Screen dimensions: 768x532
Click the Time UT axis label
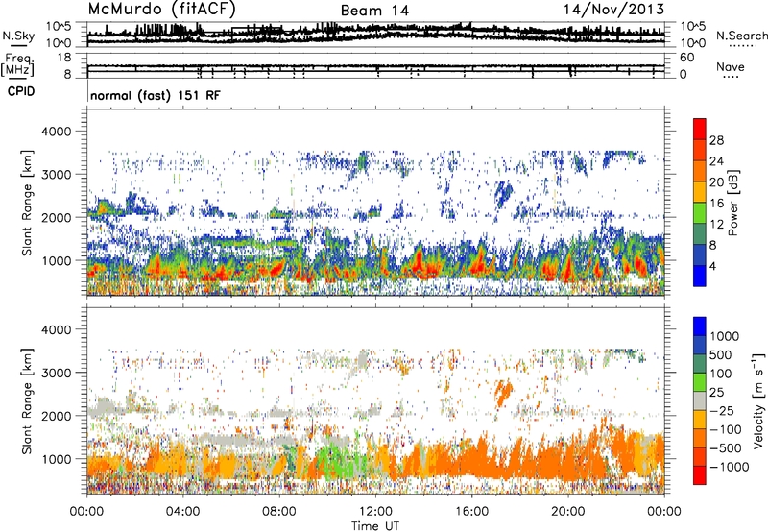[x=375, y=525]
